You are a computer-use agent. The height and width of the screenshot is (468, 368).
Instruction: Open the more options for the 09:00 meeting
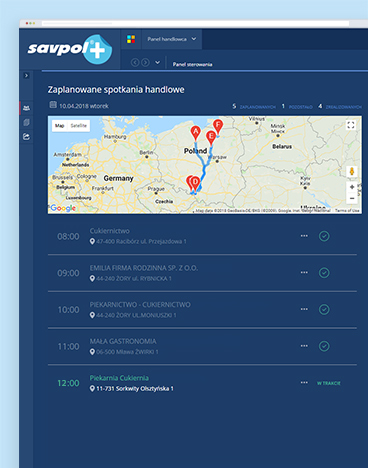tap(304, 272)
